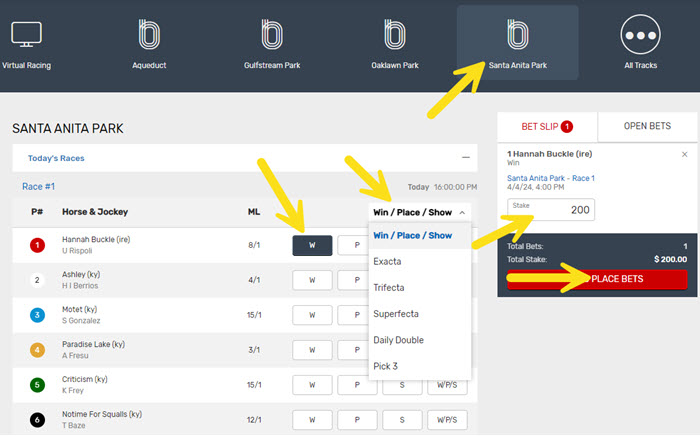Select the Oaklawn Park track icon
Image resolution: width=700 pixels, height=436 pixels.
[395, 34]
